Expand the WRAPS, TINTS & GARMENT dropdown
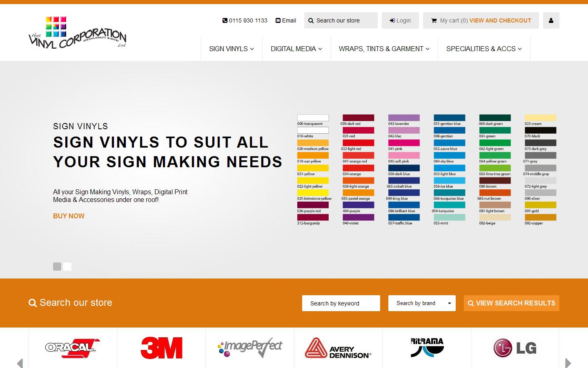 pos(384,49)
